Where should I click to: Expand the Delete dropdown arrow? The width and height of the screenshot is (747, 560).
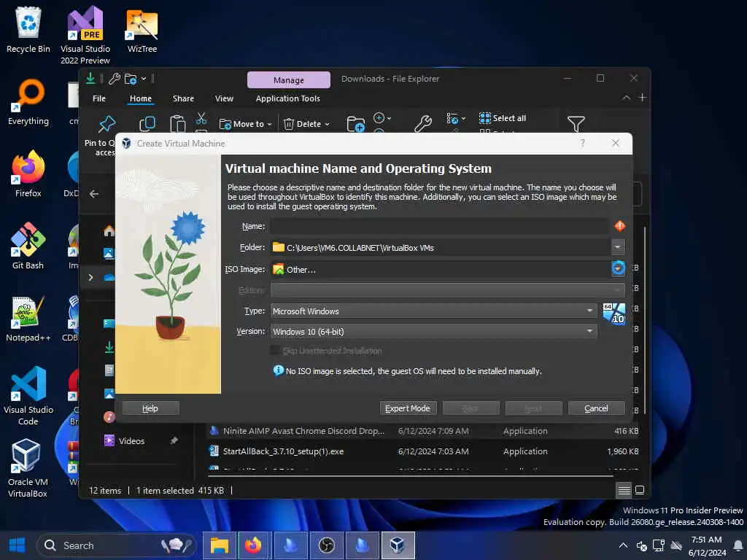(328, 124)
